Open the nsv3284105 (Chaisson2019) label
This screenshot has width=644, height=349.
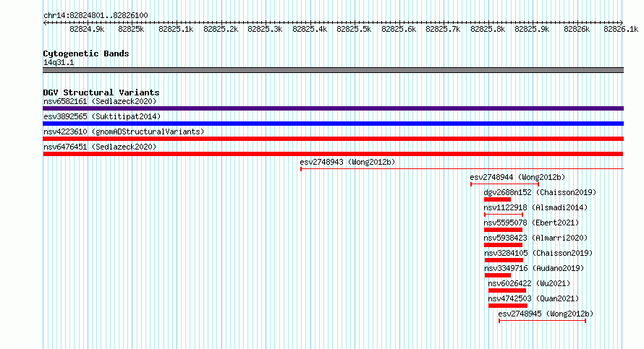[538, 253]
